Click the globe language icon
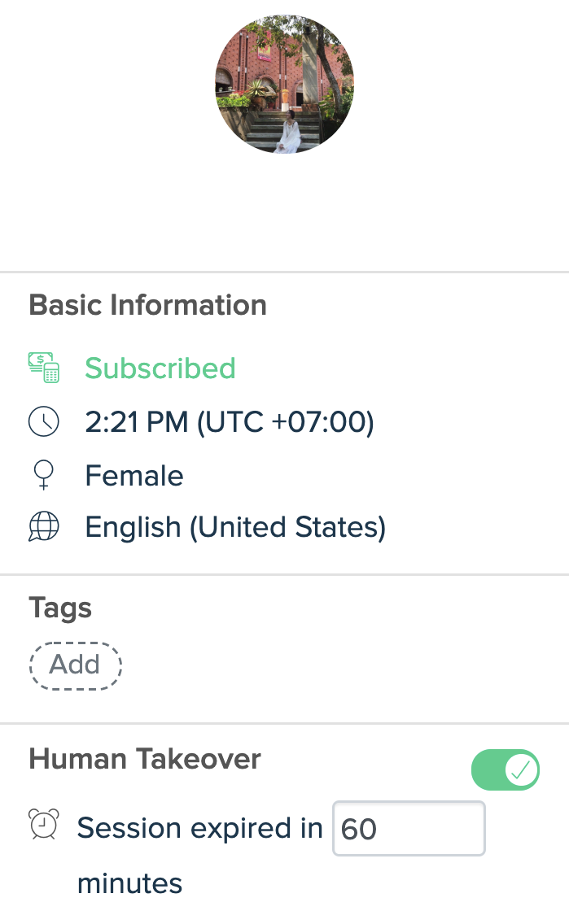569x924 pixels. (x=44, y=526)
